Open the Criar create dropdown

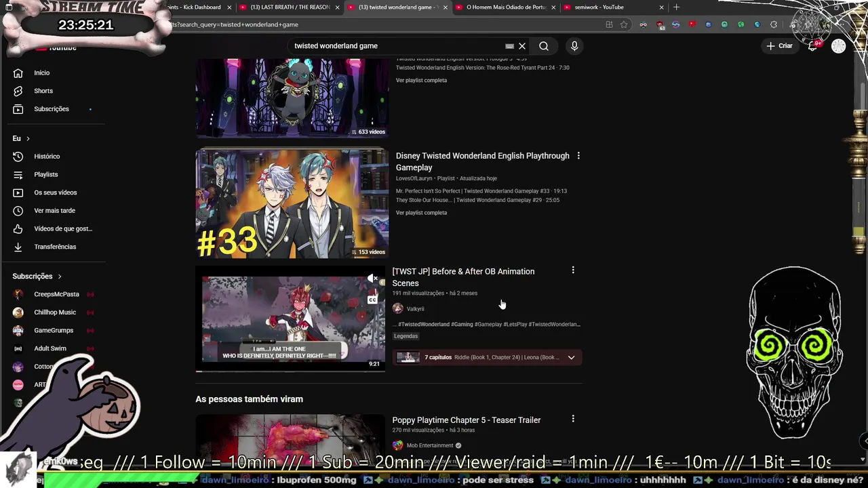pyautogui.click(x=779, y=46)
